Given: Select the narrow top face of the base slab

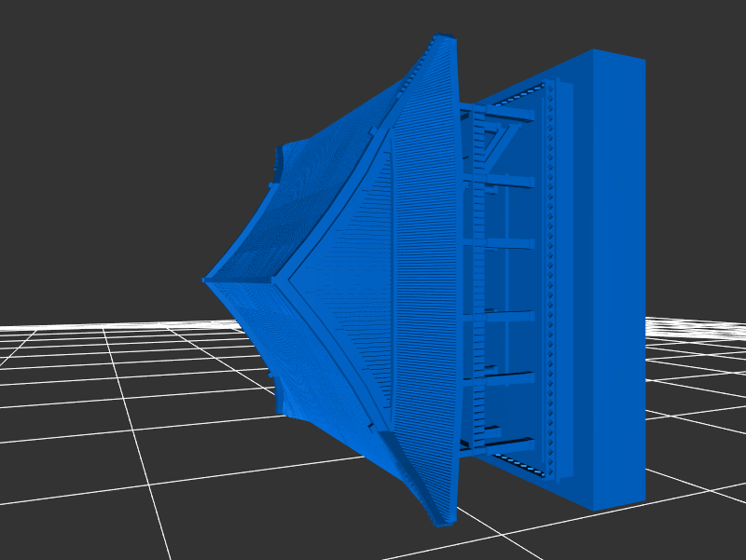Looking at the screenshot, I should pyautogui.click(x=616, y=54).
